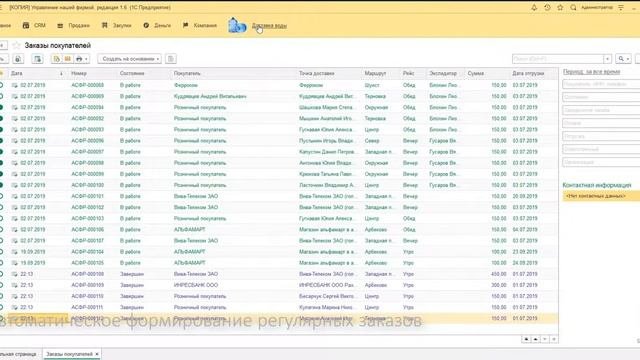
Task: Add Заказы покупателей to favorites star
Action: 16,45
